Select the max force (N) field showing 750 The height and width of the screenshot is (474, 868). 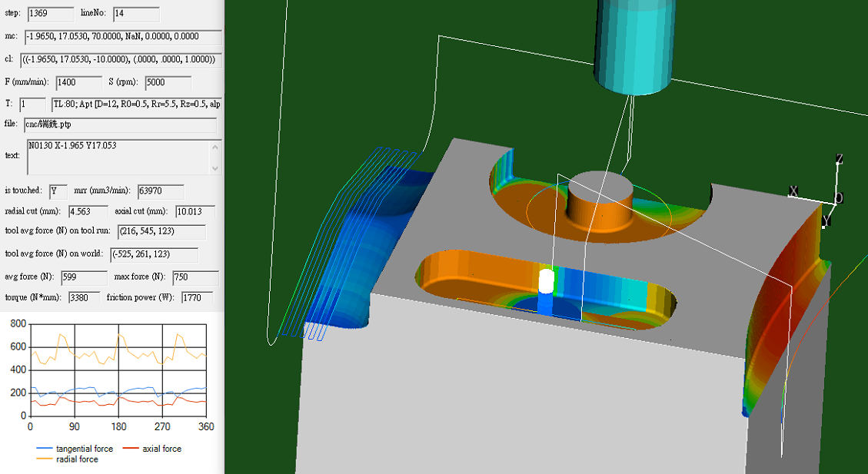coord(195,278)
